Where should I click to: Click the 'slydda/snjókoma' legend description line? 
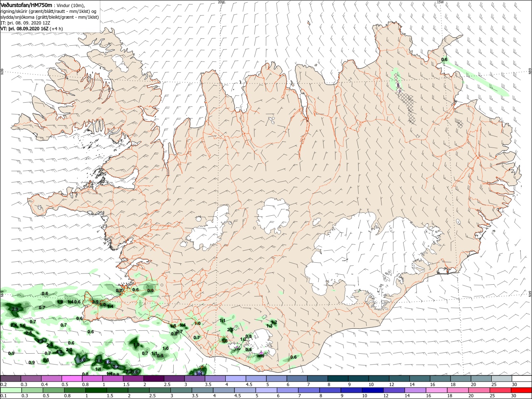click(x=50, y=17)
